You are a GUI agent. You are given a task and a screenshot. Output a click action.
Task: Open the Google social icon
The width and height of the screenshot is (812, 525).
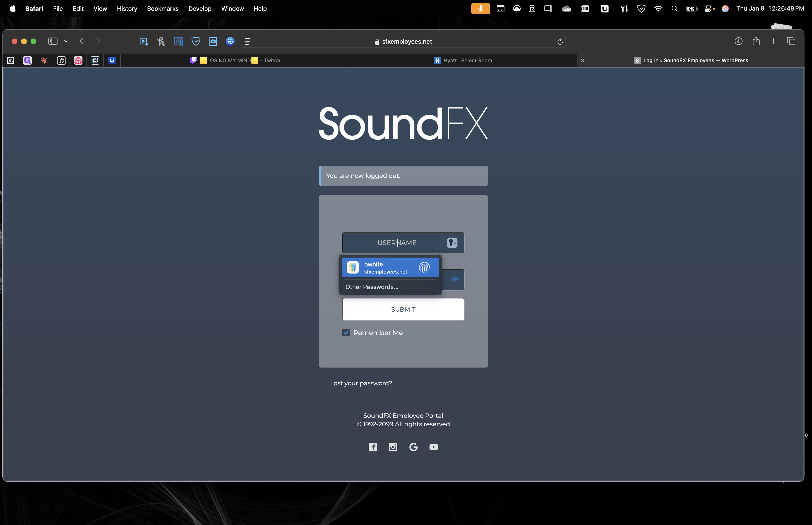pyautogui.click(x=413, y=447)
